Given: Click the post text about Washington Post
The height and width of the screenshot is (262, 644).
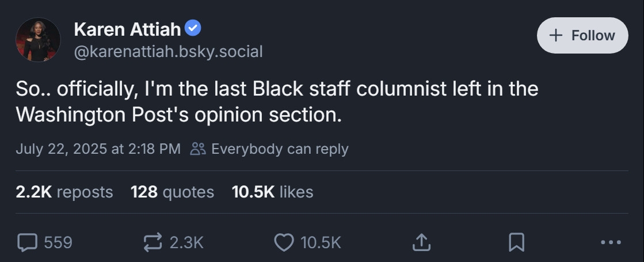Looking at the screenshot, I should pyautogui.click(x=276, y=102).
